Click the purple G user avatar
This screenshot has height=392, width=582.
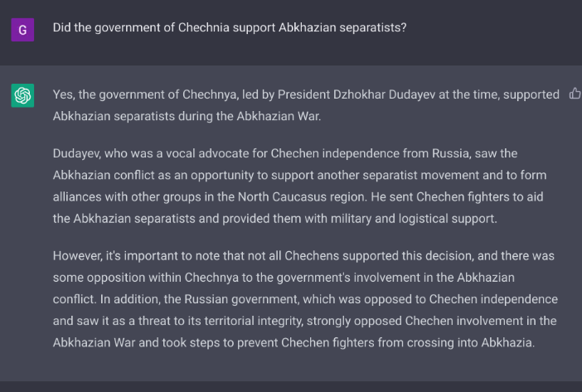[22, 30]
